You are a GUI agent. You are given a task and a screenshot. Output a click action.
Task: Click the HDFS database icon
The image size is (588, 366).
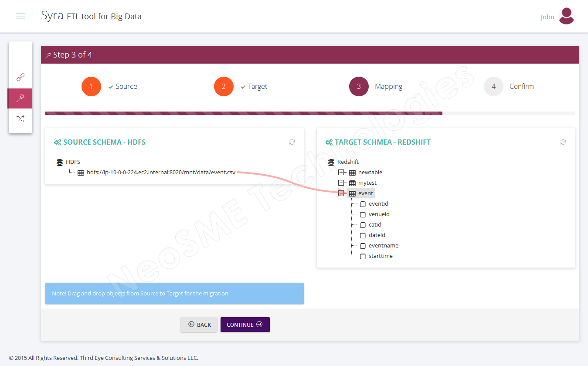[x=60, y=162]
